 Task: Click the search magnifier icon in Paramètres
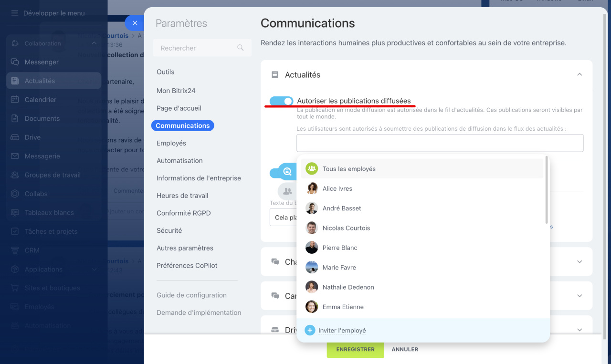click(241, 48)
